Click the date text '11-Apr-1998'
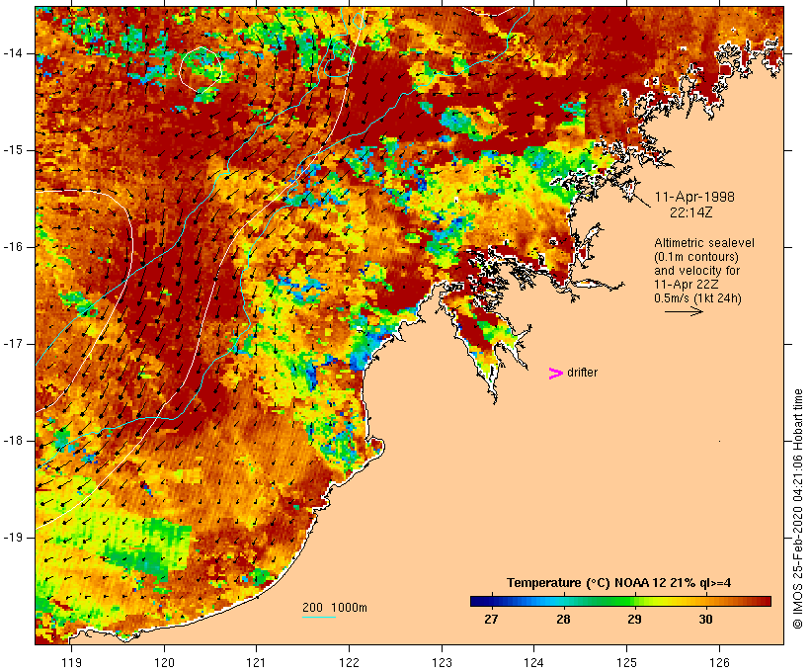 (x=694, y=197)
